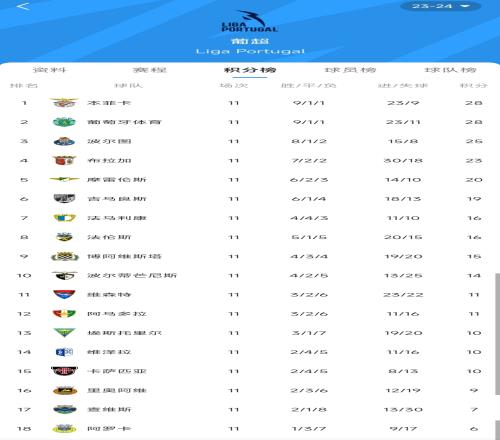Image resolution: width=500 pixels, height=440 pixels.
Task: Open team name 卡萨皮亚
Action: point(117,371)
